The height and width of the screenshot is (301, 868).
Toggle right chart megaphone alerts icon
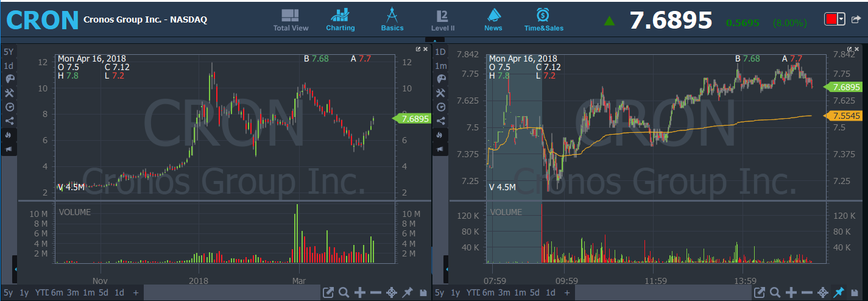pos(440,149)
